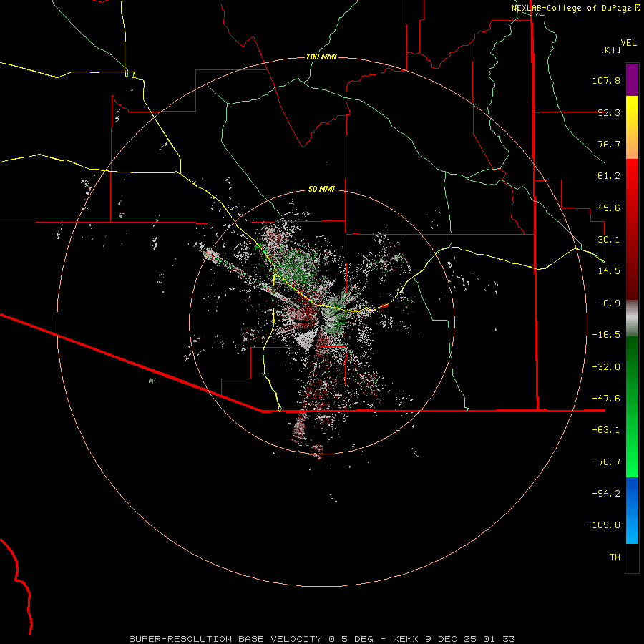
Task: Click the -47.6 velocity scale value
Action: tap(606, 399)
